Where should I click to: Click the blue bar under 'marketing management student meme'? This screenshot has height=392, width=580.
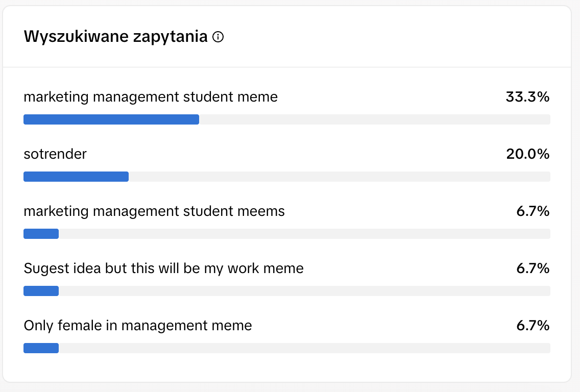111,119
